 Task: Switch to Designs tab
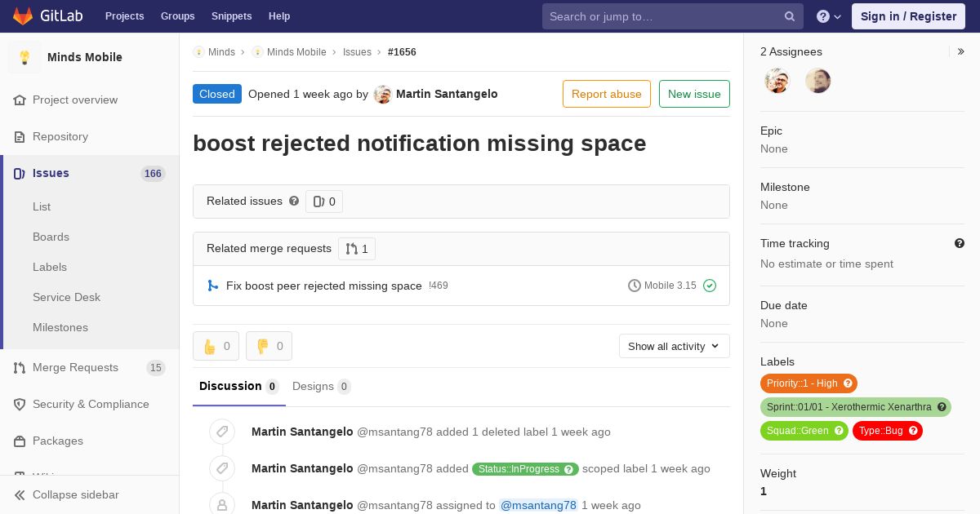point(322,386)
